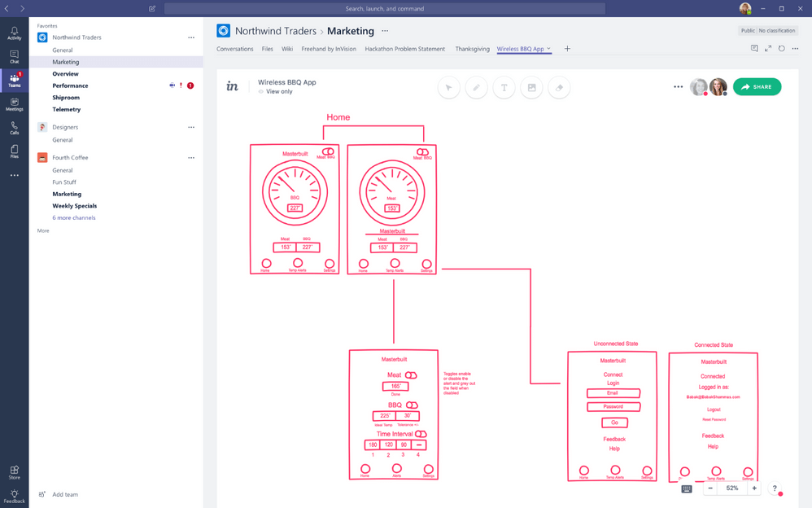The image size is (812, 508).
Task: Choose the Text tool
Action: (504, 87)
